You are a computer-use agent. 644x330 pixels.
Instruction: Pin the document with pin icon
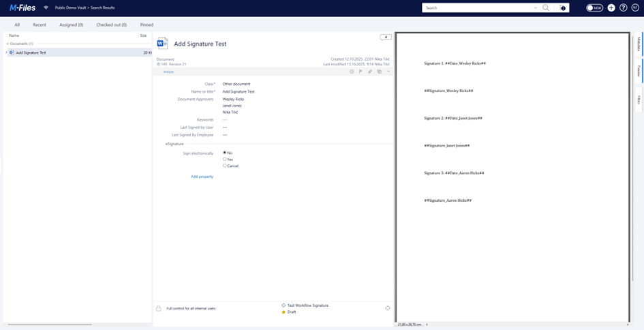point(370,72)
